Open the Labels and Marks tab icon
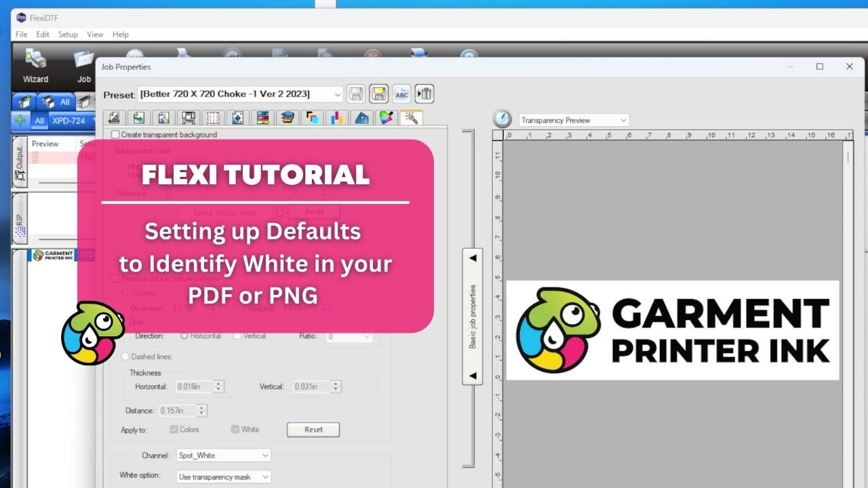 point(238,118)
